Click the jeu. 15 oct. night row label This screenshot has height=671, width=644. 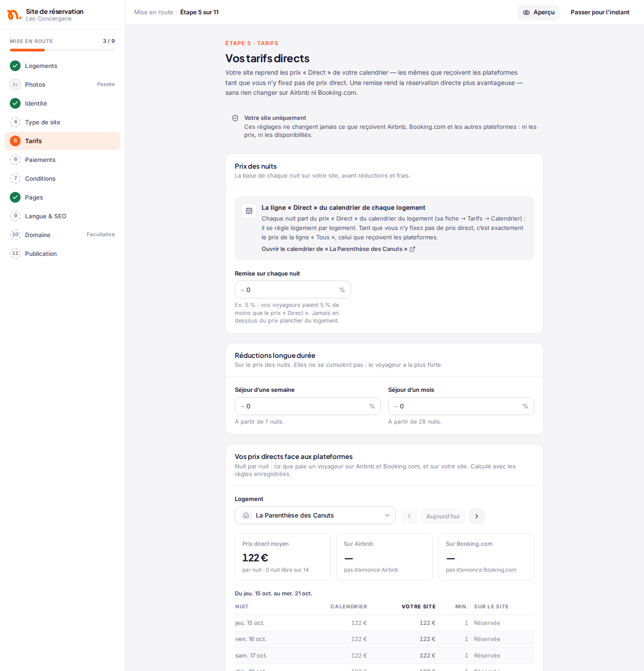(x=250, y=623)
